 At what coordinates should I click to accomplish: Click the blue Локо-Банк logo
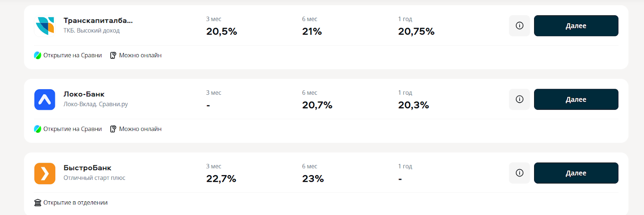pyautogui.click(x=45, y=100)
